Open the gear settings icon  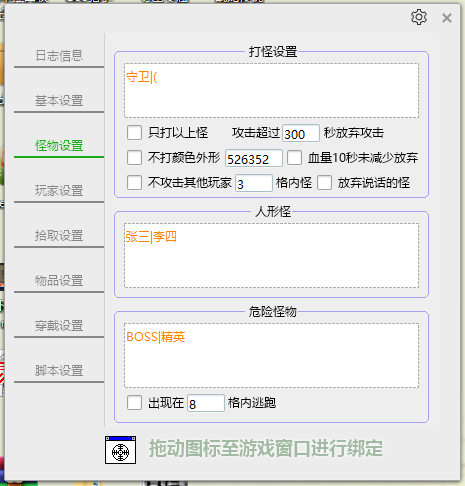pos(419,17)
